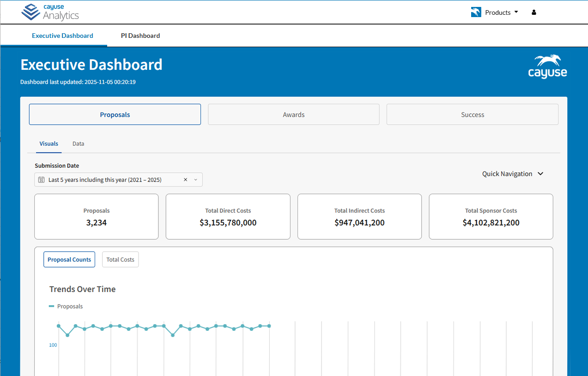The height and width of the screenshot is (376, 588).
Task: Click the Cayuse Analytics logo
Action: (50, 12)
